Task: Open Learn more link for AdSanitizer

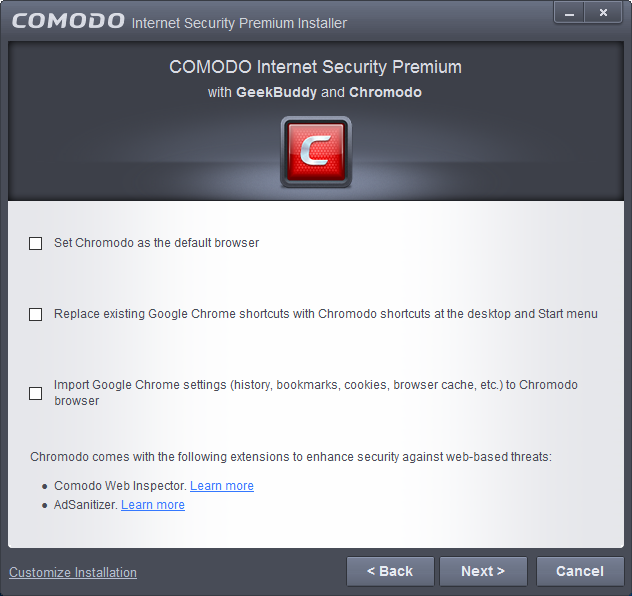Action: coord(153,505)
